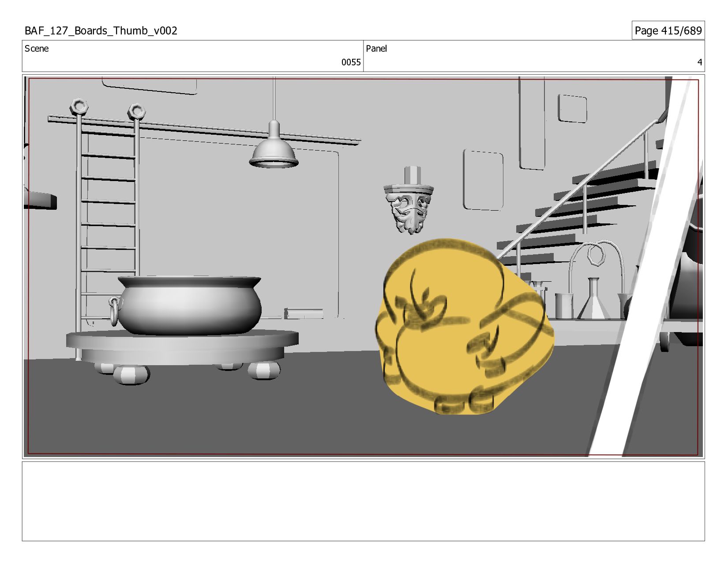This screenshot has height=563, width=728.
Task: Select the title text BAF_127_Boards_Thumb_v002
Action: click(101, 30)
